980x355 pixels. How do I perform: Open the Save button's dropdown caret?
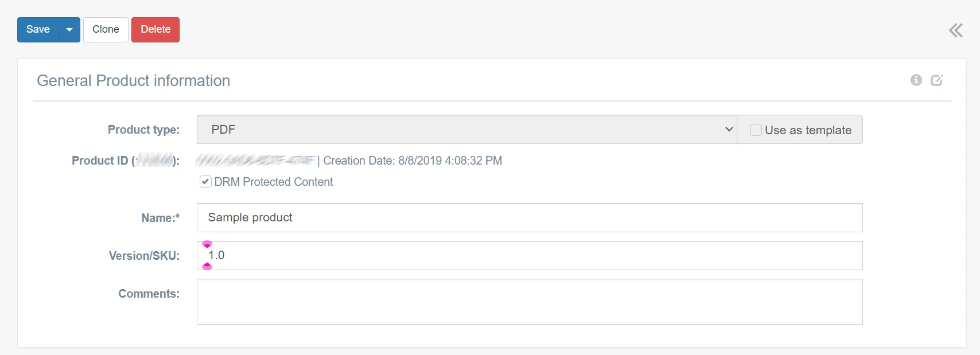pos(69,30)
